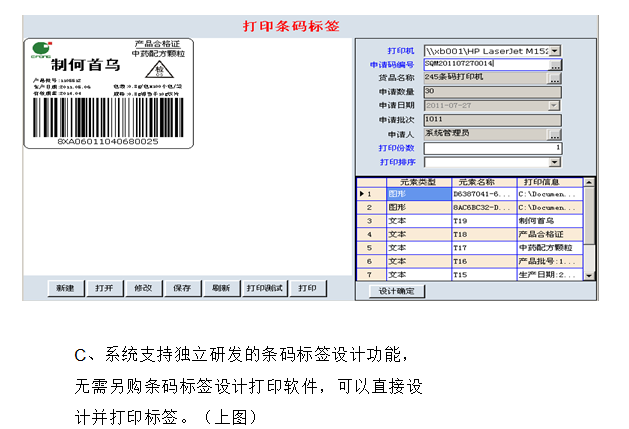Open the 打印机 printer dropdown
The image size is (629, 429).
pos(555,51)
